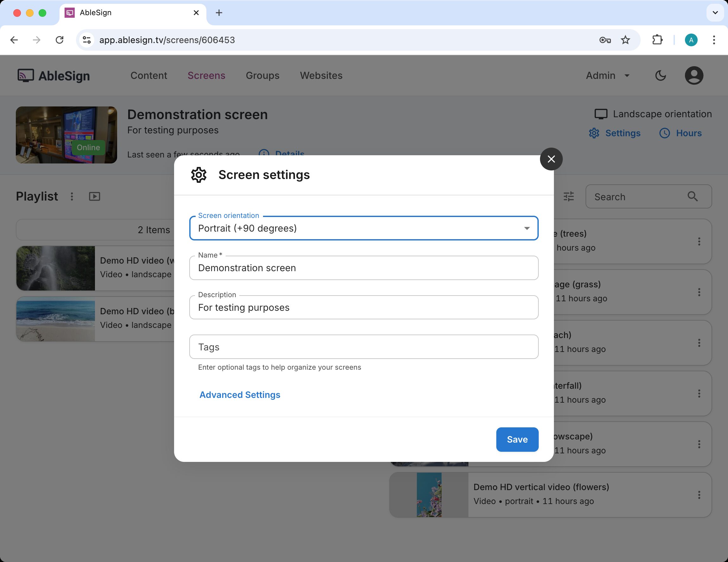Click the Save button

517,439
